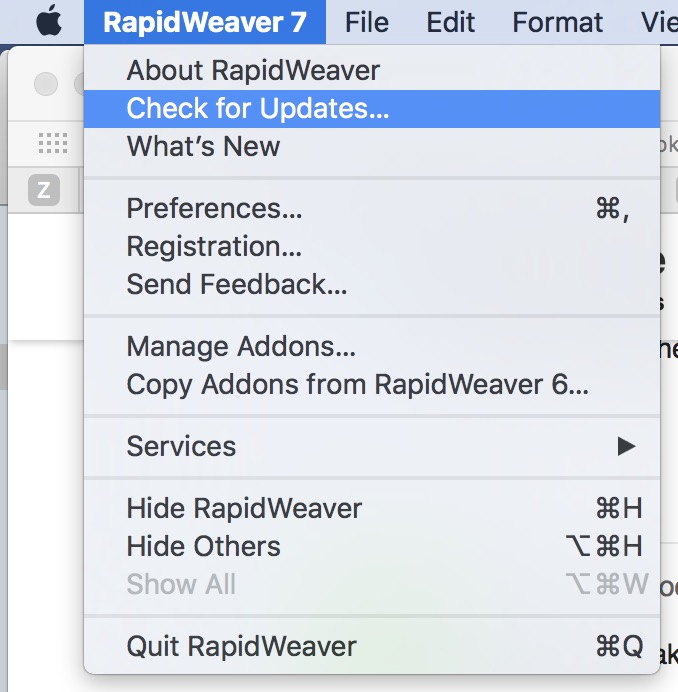Open Preferences… from the menu
678x692 pixels.
pos(372,208)
